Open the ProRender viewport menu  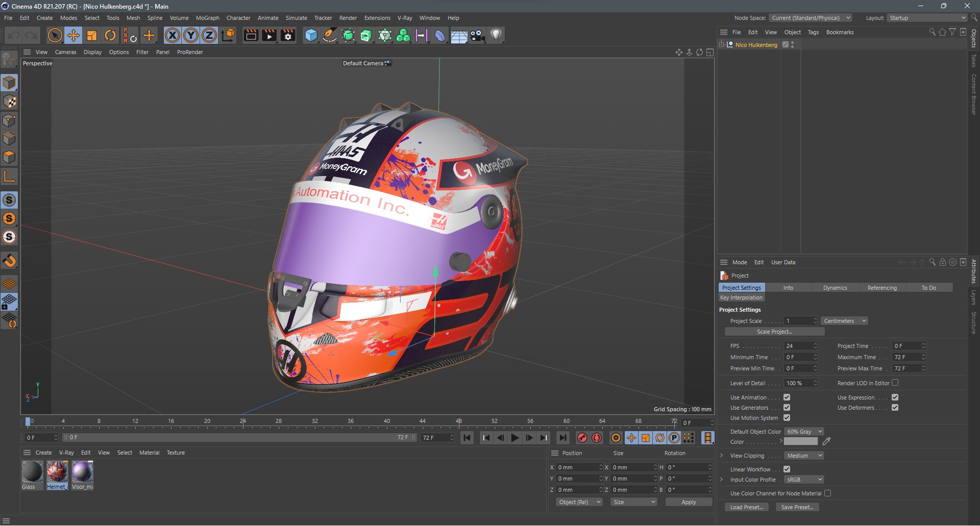tap(190, 52)
